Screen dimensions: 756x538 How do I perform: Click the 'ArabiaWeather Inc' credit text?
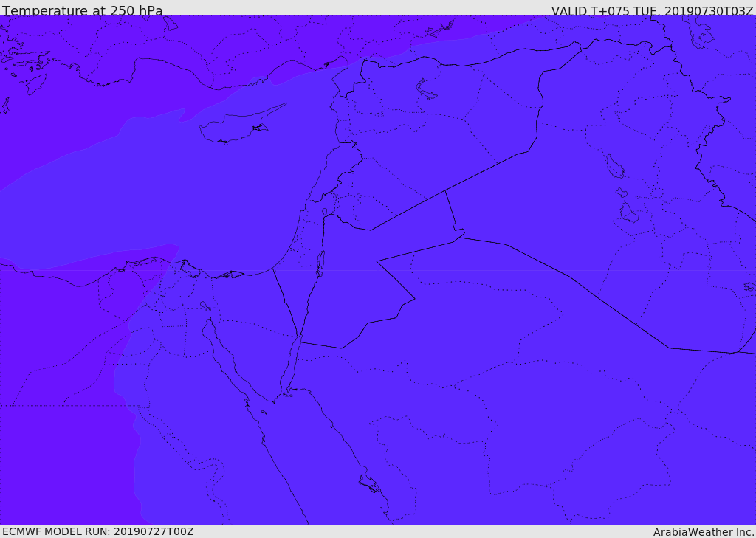[704, 532]
